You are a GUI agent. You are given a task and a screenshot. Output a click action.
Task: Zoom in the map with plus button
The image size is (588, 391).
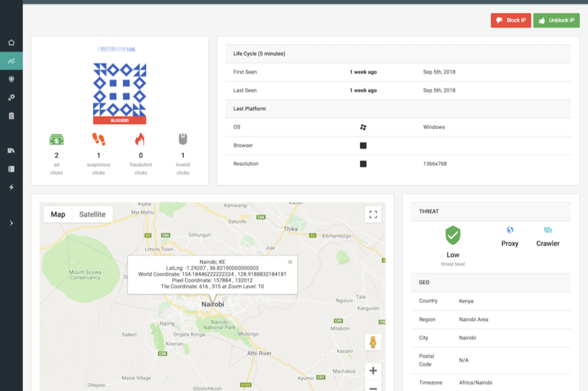click(x=373, y=371)
